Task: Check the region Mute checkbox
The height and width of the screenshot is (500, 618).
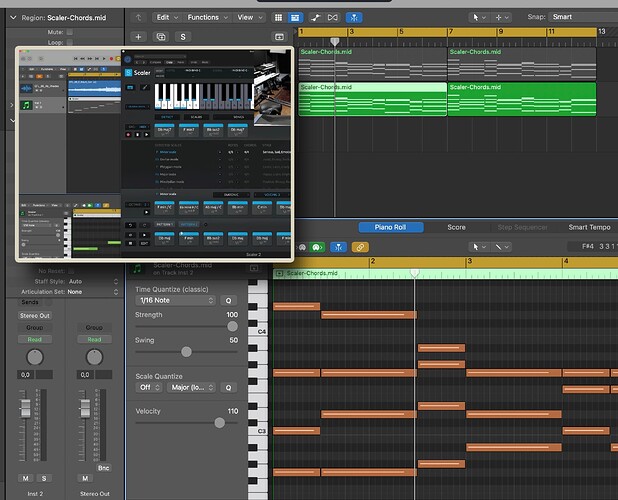Action: point(70,32)
